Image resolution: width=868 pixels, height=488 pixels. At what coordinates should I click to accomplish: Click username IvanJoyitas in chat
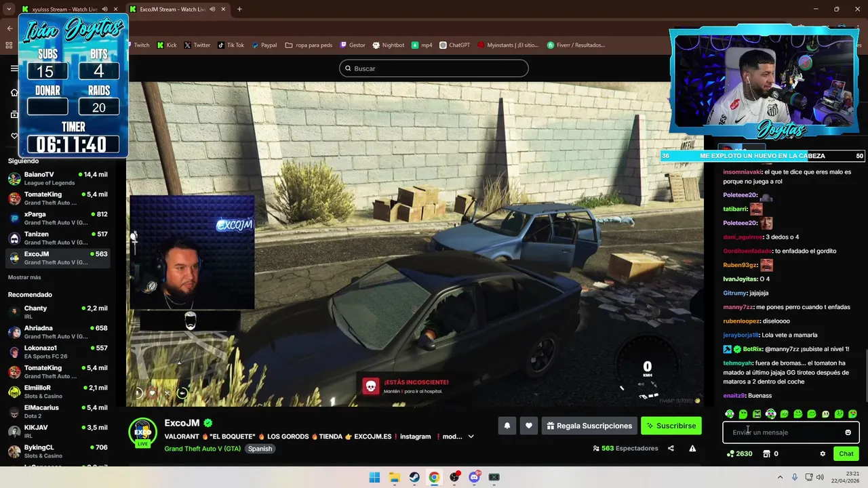(x=739, y=279)
